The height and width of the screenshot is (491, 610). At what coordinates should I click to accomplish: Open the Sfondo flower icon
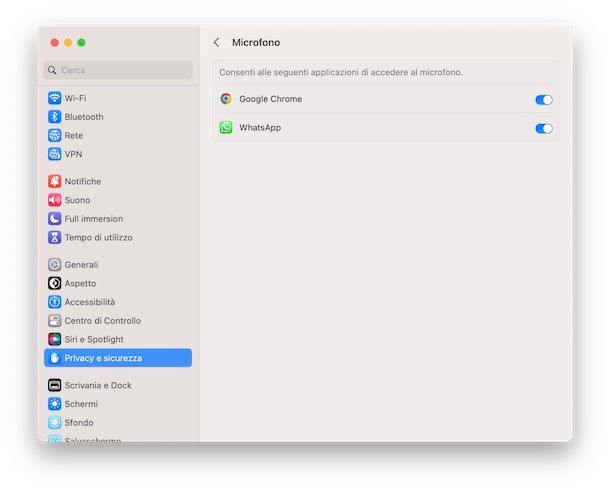coord(54,423)
